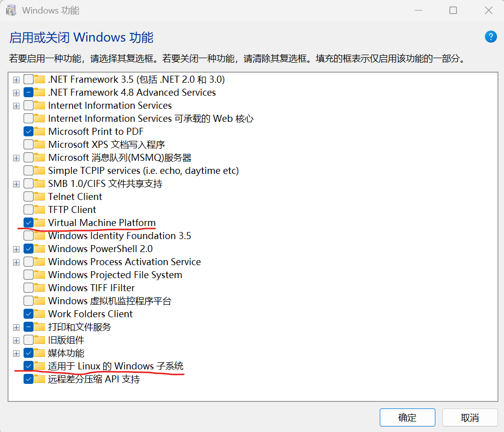Viewport: 504px width, 432px height.
Task: Expand Microsoft 消息队列(MSMQ)服务器 node
Action: (x=16, y=158)
